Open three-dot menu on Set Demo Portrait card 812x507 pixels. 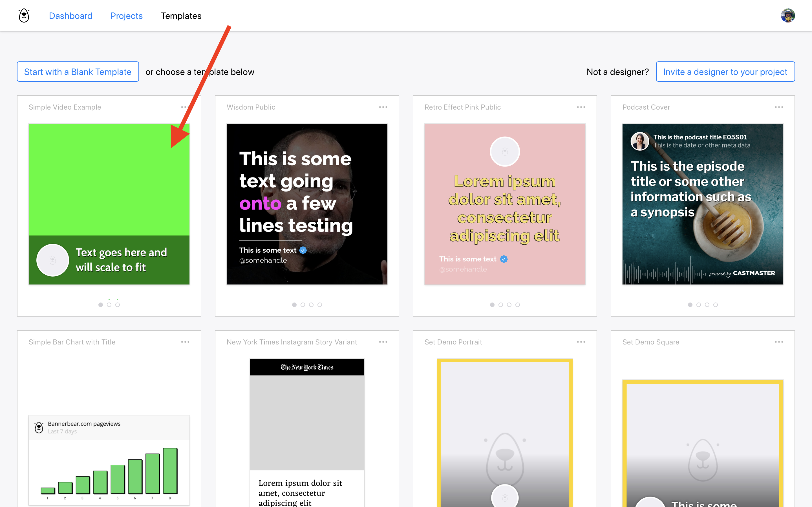[581, 342]
